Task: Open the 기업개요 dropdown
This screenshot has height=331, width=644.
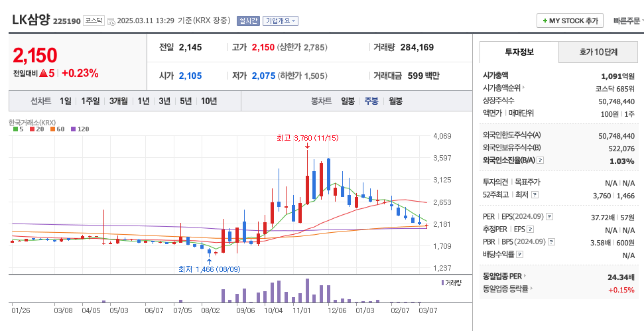Action: tap(281, 21)
